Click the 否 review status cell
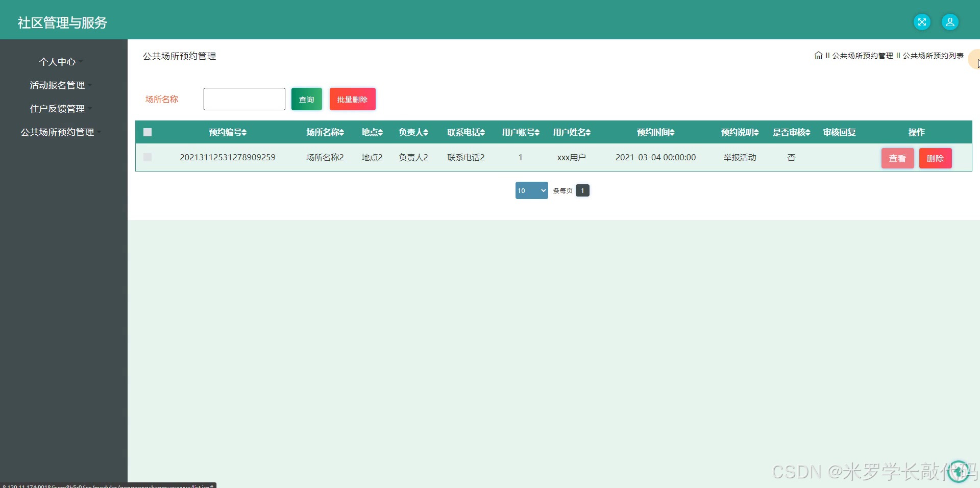This screenshot has width=980, height=488. tap(791, 157)
